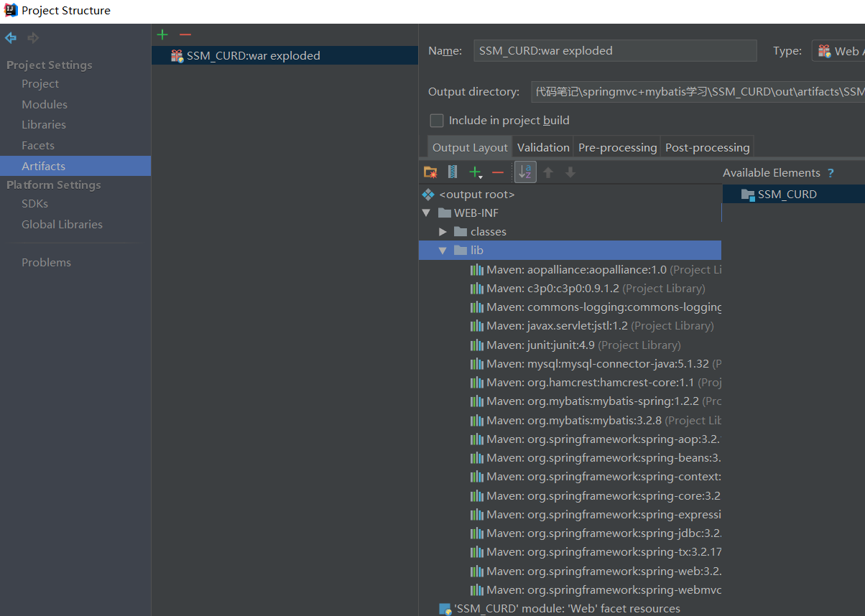
Task: Open the green plus Add Copy Of dropdown
Action: point(475,172)
